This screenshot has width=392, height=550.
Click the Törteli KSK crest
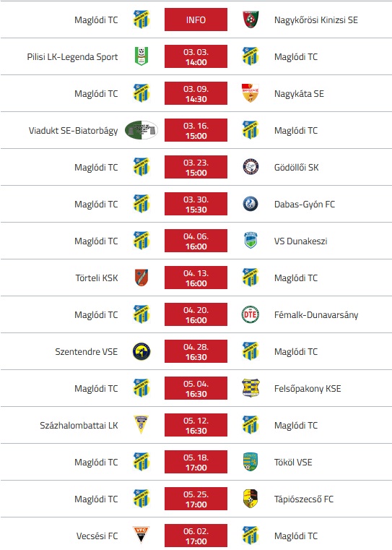(x=141, y=278)
